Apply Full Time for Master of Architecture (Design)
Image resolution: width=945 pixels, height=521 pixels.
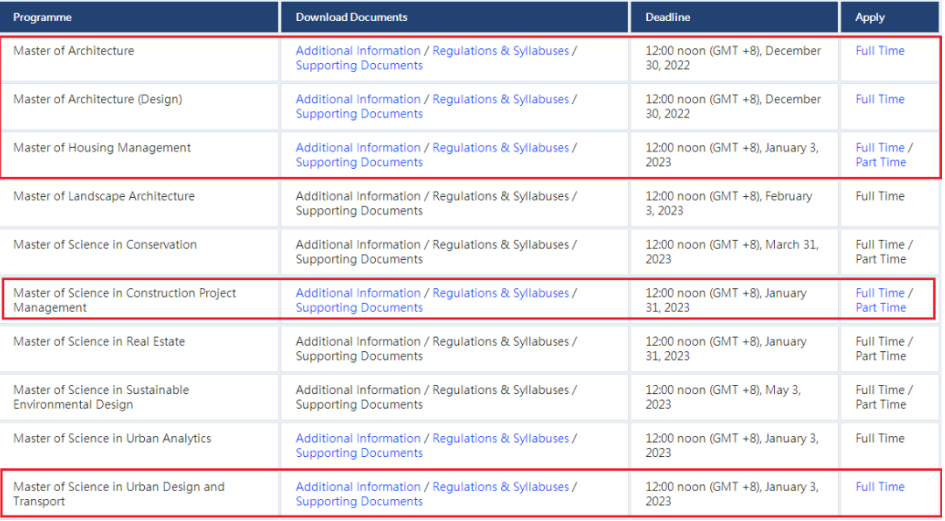(x=879, y=100)
